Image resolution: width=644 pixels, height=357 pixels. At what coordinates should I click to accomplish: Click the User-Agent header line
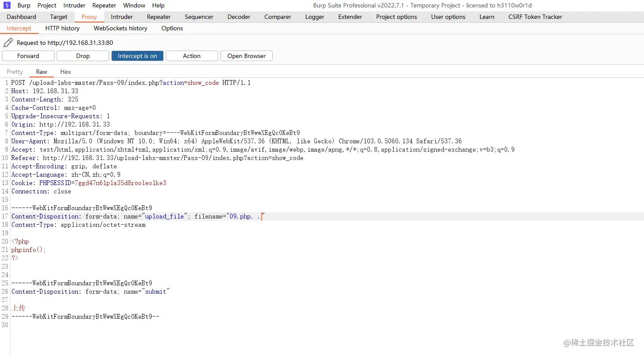(237, 141)
